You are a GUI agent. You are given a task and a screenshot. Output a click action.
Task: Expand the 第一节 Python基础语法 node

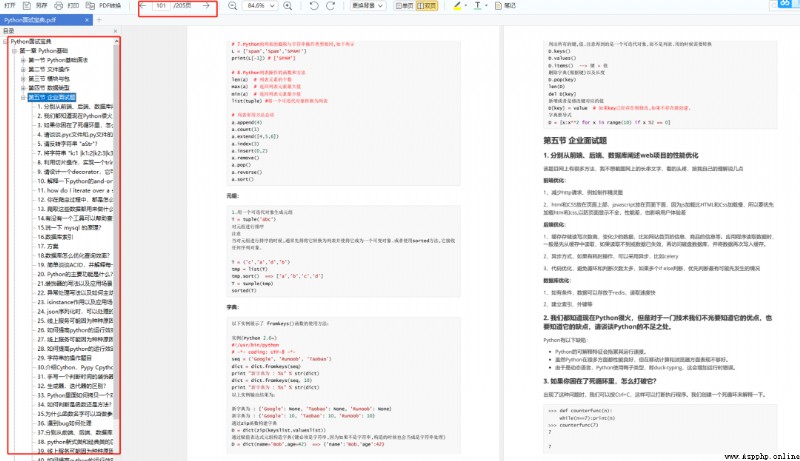pyautogui.click(x=23, y=60)
